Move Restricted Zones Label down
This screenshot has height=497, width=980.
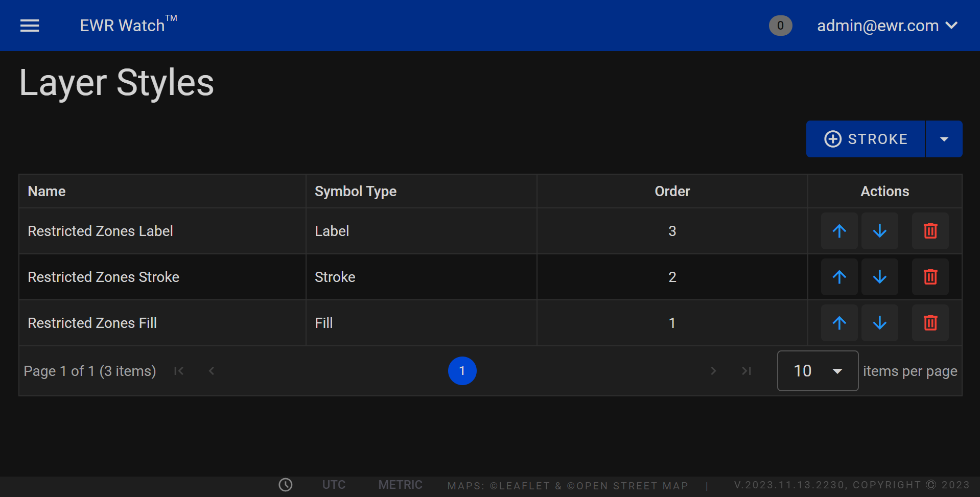tap(879, 231)
